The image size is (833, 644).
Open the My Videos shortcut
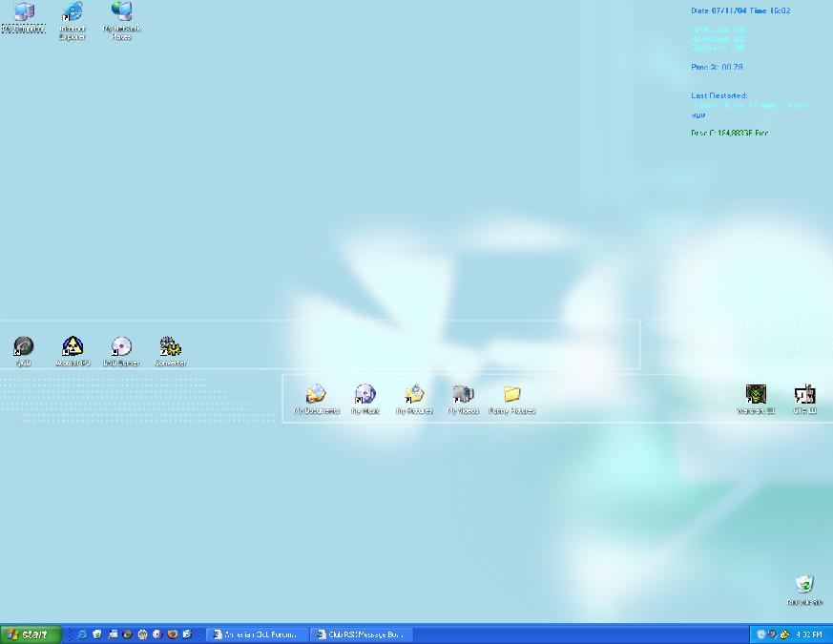pyautogui.click(x=463, y=394)
